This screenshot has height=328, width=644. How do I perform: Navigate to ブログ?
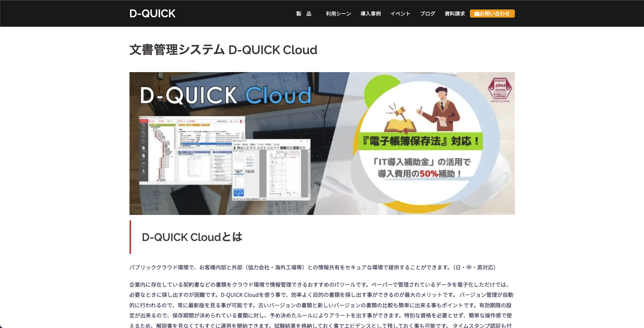(427, 14)
